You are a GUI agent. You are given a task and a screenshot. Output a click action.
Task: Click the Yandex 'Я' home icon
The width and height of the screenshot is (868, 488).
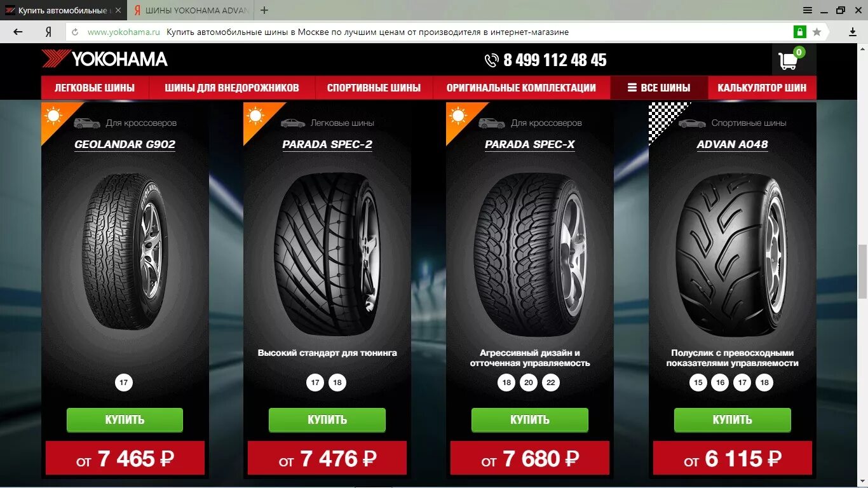tap(48, 32)
